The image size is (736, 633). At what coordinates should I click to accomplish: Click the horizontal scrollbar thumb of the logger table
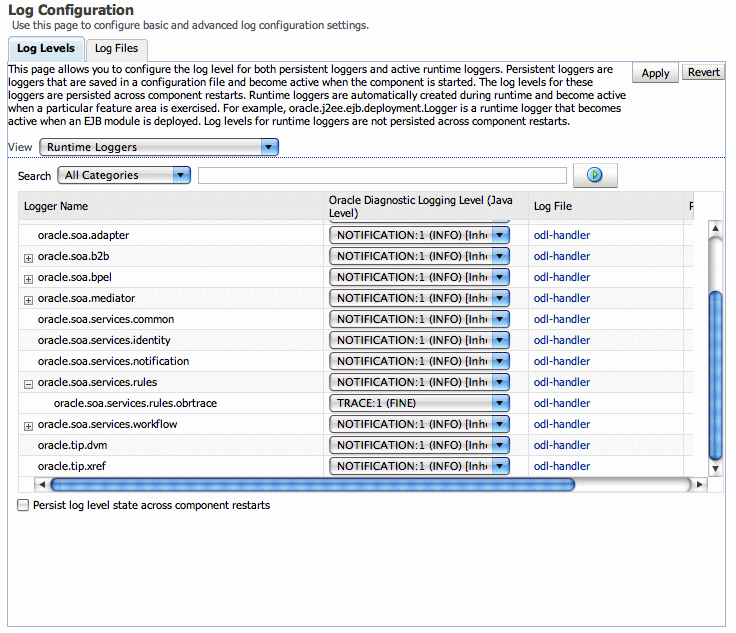click(313, 484)
